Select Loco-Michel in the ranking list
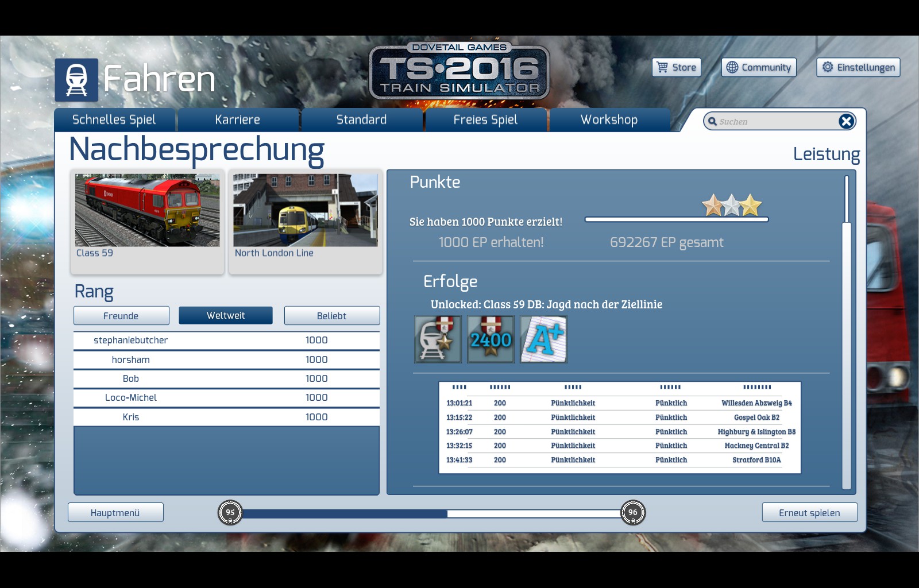The height and width of the screenshot is (588, 919). click(226, 398)
